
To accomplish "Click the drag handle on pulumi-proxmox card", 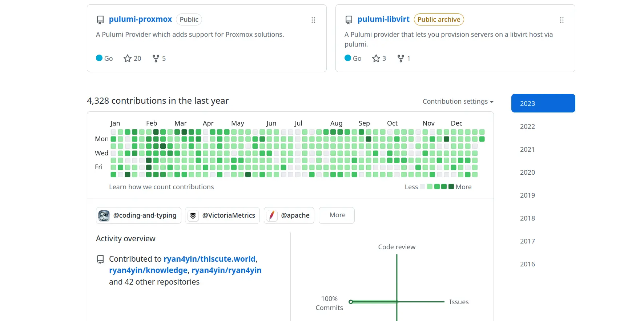I will [313, 20].
